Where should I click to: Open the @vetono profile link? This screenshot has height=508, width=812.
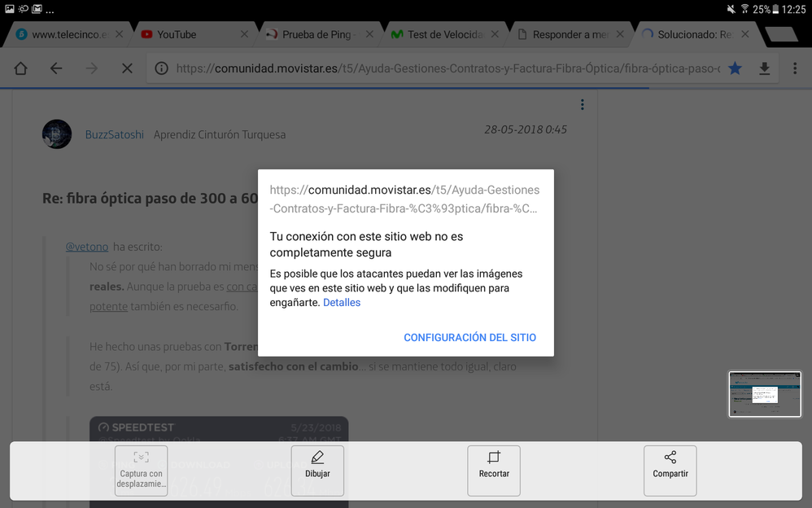point(87,246)
